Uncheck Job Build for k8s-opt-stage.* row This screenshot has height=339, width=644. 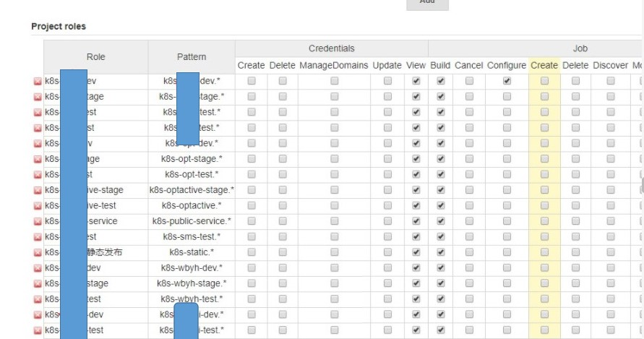point(441,158)
